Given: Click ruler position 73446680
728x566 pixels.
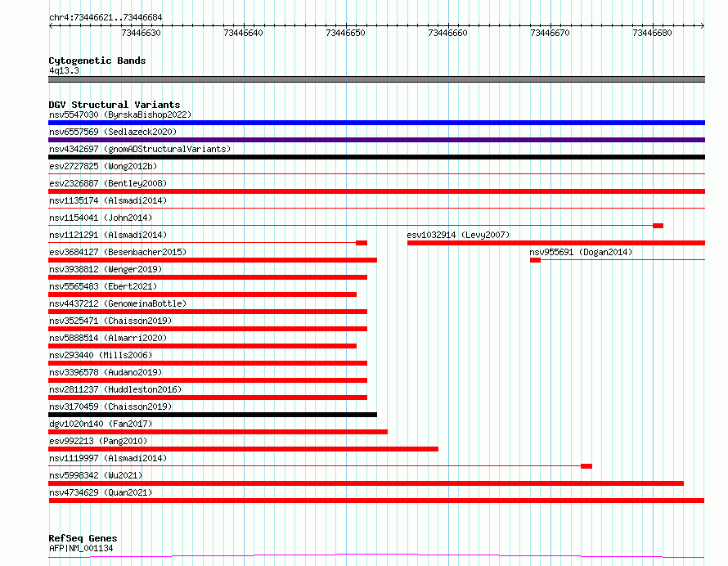Looking at the screenshot, I should point(652,33).
